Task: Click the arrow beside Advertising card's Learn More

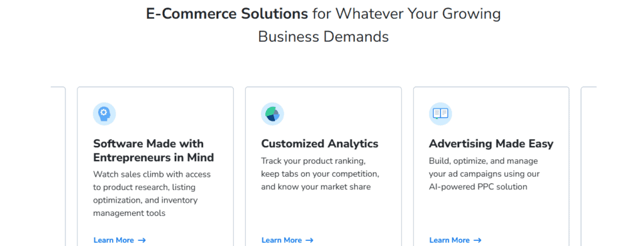Action: tap(478, 240)
